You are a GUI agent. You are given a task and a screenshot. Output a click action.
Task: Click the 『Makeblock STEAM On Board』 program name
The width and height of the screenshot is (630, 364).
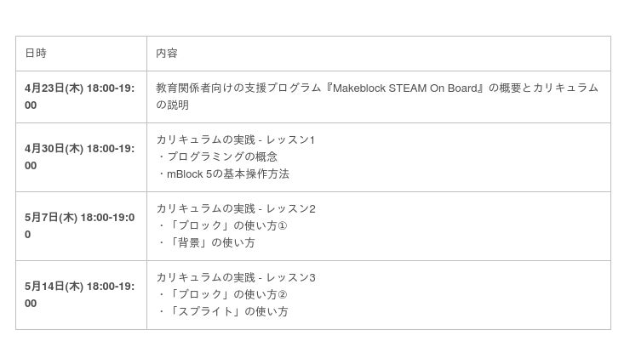[406, 88]
